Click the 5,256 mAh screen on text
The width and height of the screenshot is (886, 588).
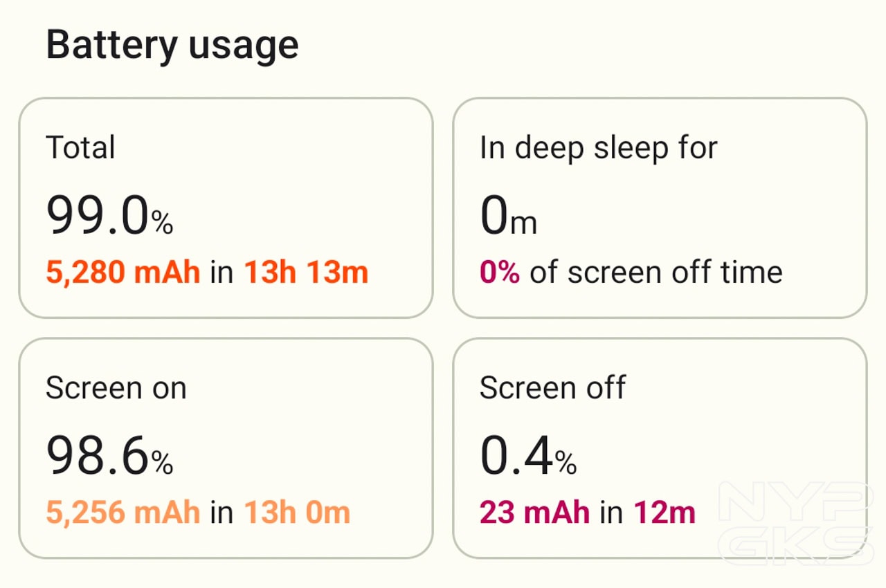[123, 513]
